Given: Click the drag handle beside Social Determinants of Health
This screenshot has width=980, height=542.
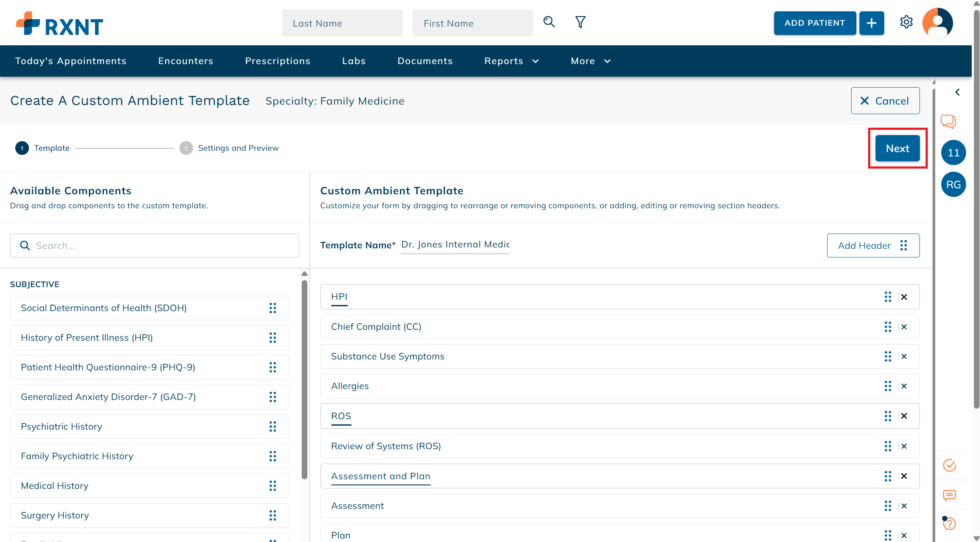Looking at the screenshot, I should (x=273, y=308).
